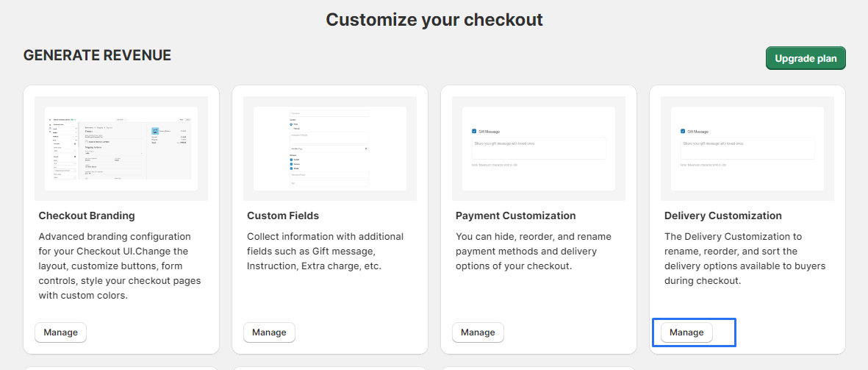Open the Delivery Customization title
This screenshot has height=370, width=868.
722,216
